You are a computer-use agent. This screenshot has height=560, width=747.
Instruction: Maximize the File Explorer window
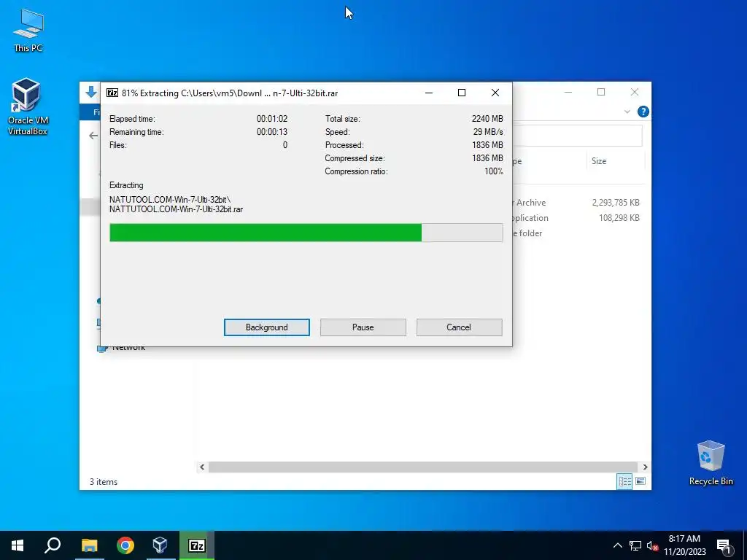(601, 92)
